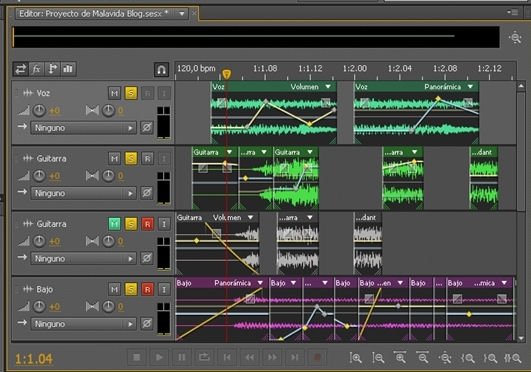Screen dimensions: 531x372
Task: Click the 120,0 bpm tempo label
Action: point(196,68)
